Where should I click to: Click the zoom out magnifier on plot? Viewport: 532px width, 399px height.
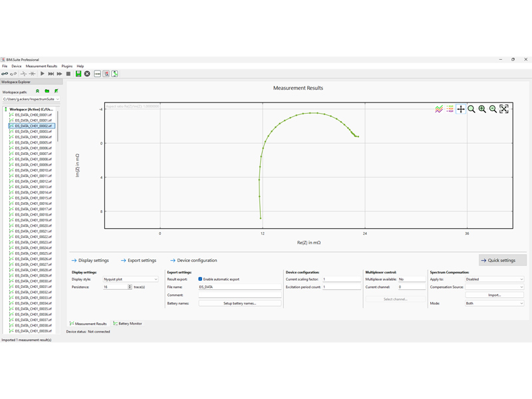coord(493,109)
